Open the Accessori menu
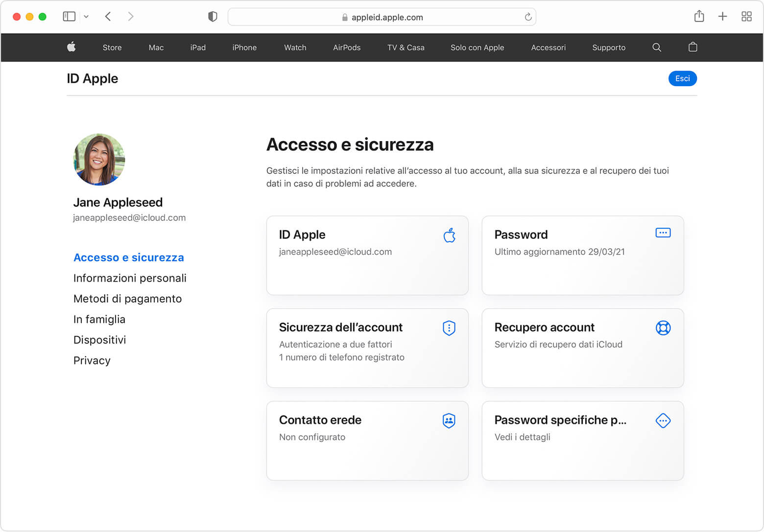The image size is (764, 532). (549, 48)
